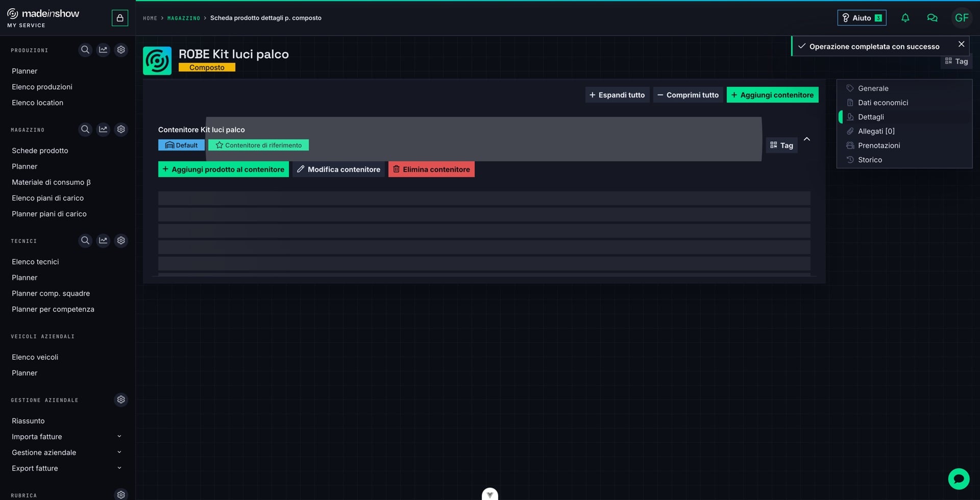This screenshot has width=980, height=500.
Task: Open Elenco produzioni
Action: [42, 87]
